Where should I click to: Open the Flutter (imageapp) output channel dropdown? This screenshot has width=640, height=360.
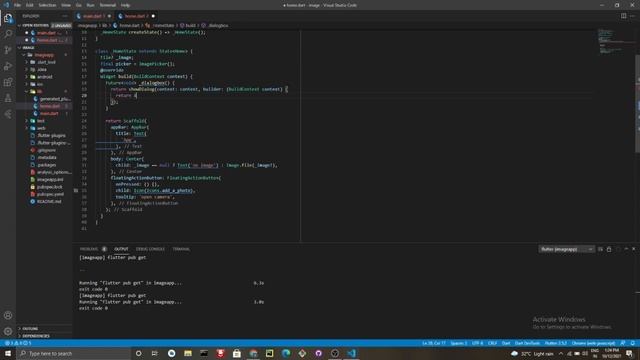tap(566, 249)
